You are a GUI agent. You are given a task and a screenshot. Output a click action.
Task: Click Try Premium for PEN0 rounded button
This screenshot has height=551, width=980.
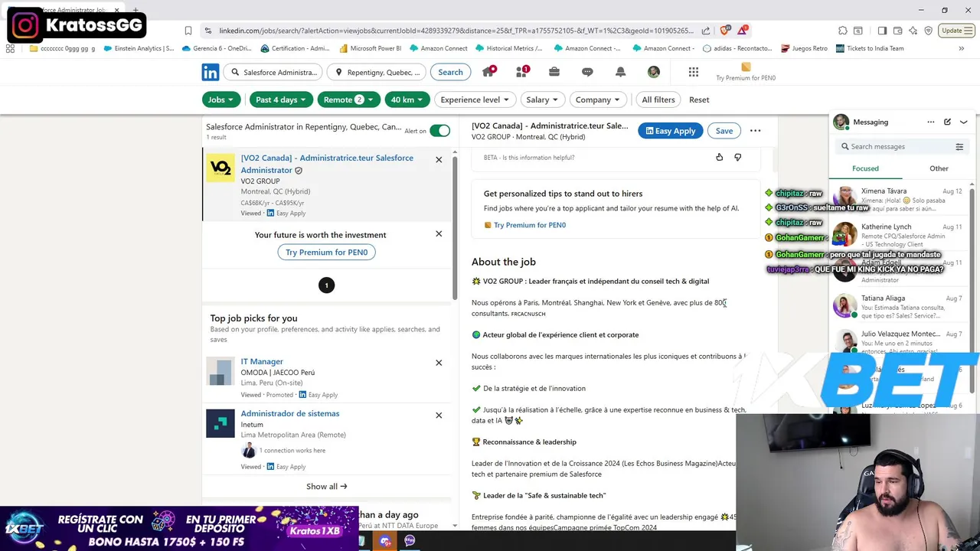pyautogui.click(x=327, y=252)
